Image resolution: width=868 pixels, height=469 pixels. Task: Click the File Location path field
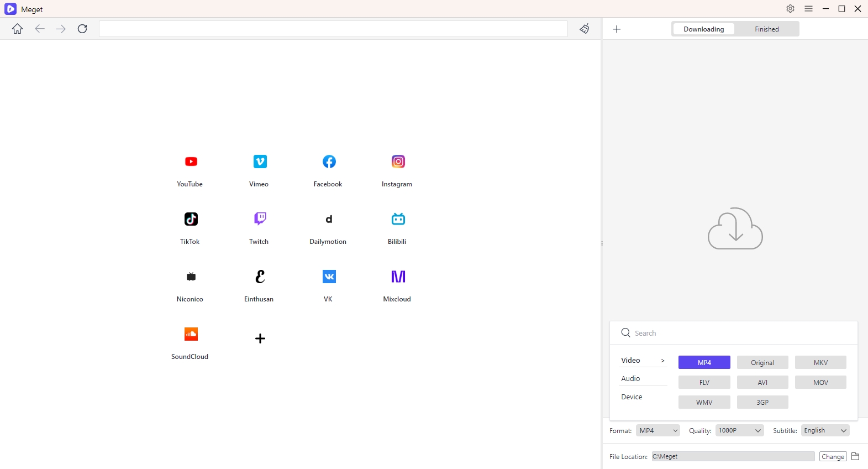click(x=733, y=456)
